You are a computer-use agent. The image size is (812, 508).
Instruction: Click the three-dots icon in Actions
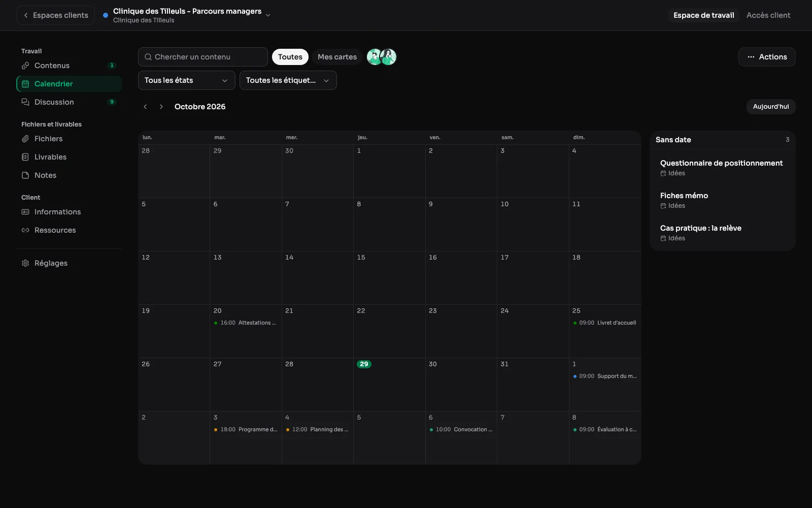point(751,57)
